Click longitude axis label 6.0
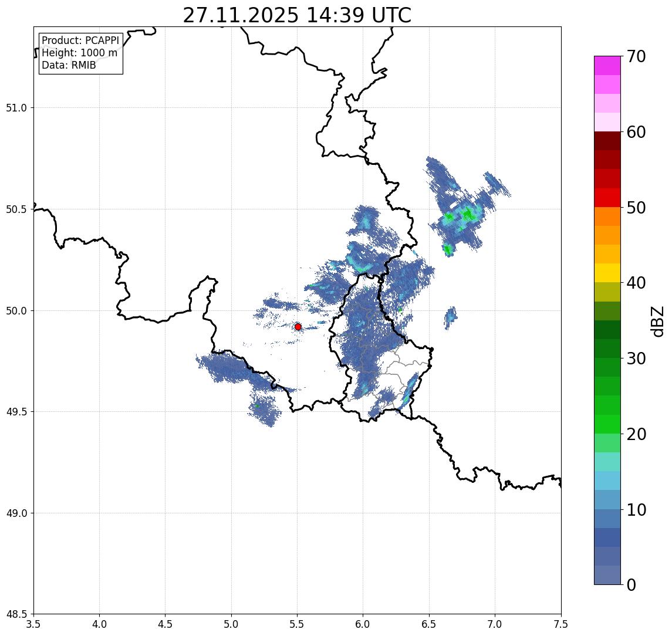672x636 pixels. tap(363, 624)
